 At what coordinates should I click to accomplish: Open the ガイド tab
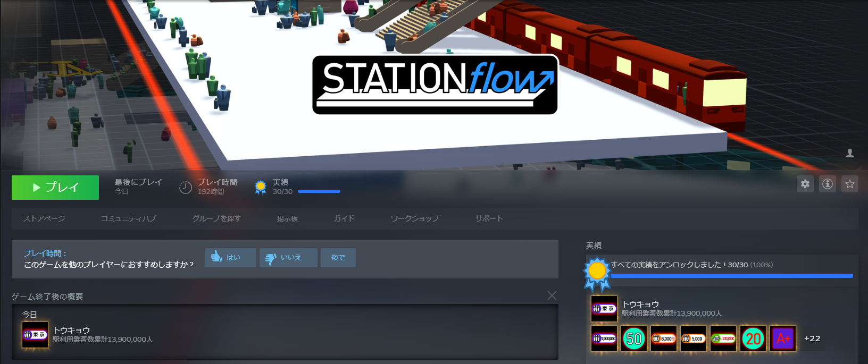pos(344,218)
